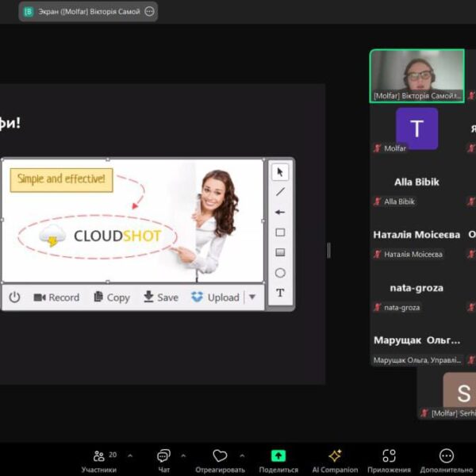
Task: Select the line drawing tool in CloudShot
Action: click(280, 192)
